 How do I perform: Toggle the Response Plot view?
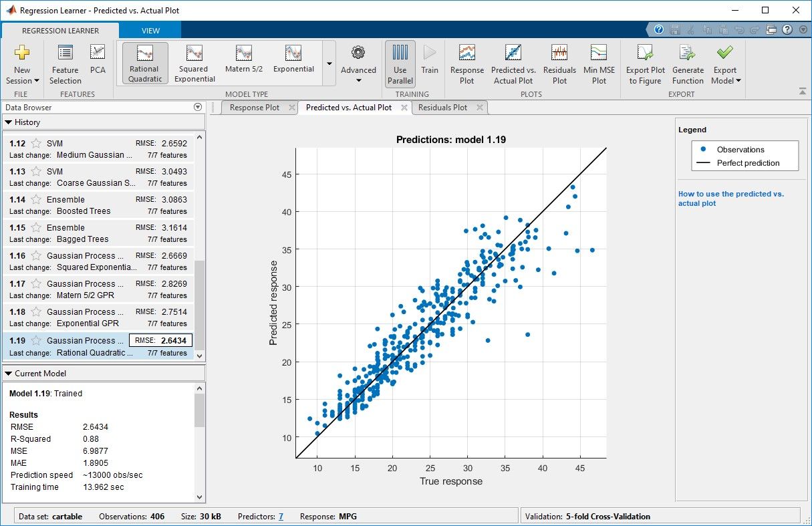coord(466,63)
